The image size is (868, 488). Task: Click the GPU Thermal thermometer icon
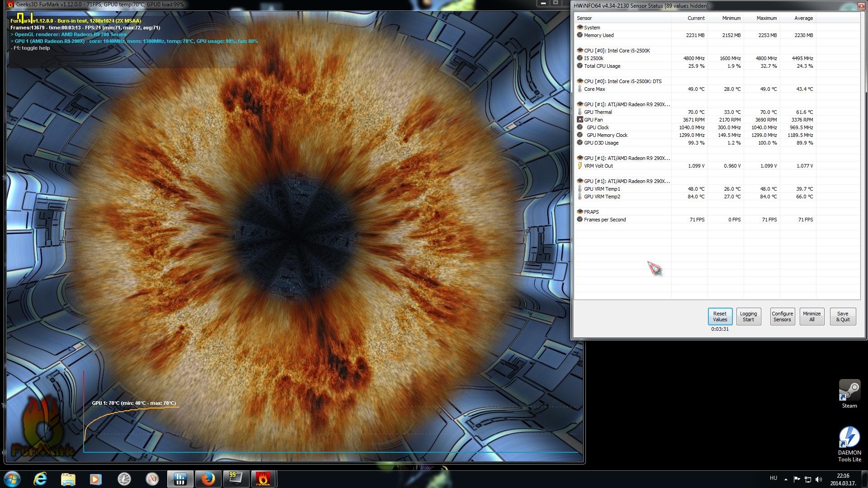coord(580,112)
